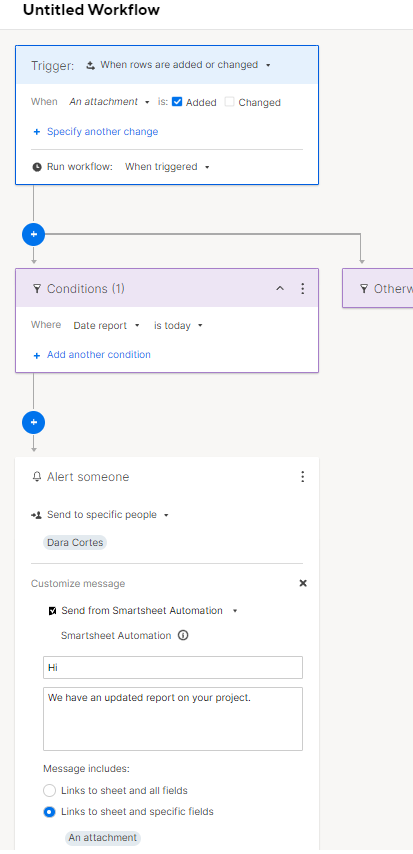Open the Conditions block three-dot menu

click(x=302, y=288)
